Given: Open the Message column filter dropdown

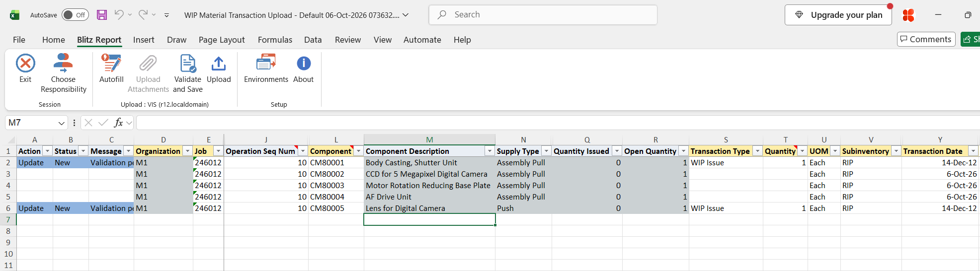Looking at the screenshot, I should tap(128, 151).
